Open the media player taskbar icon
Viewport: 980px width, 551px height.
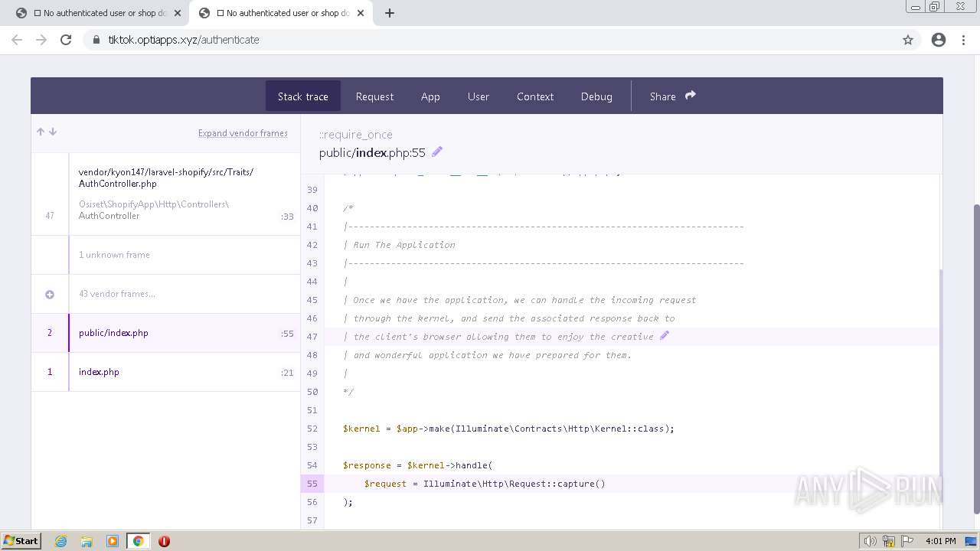pos(113,541)
